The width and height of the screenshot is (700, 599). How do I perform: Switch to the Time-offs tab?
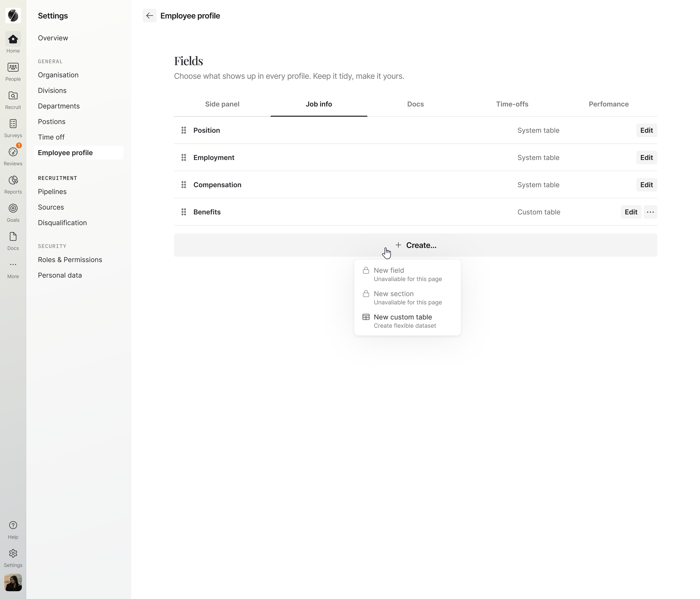click(512, 104)
